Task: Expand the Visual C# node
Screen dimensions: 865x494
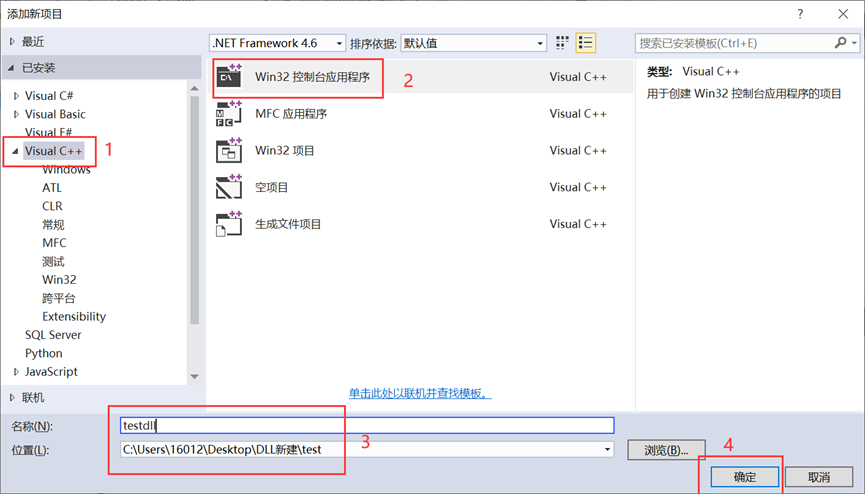Action: (17, 96)
